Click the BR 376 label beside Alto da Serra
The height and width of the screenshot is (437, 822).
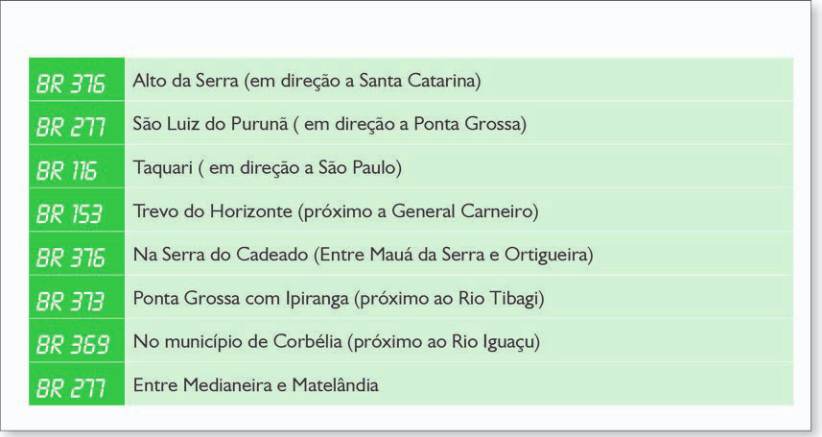point(70,83)
